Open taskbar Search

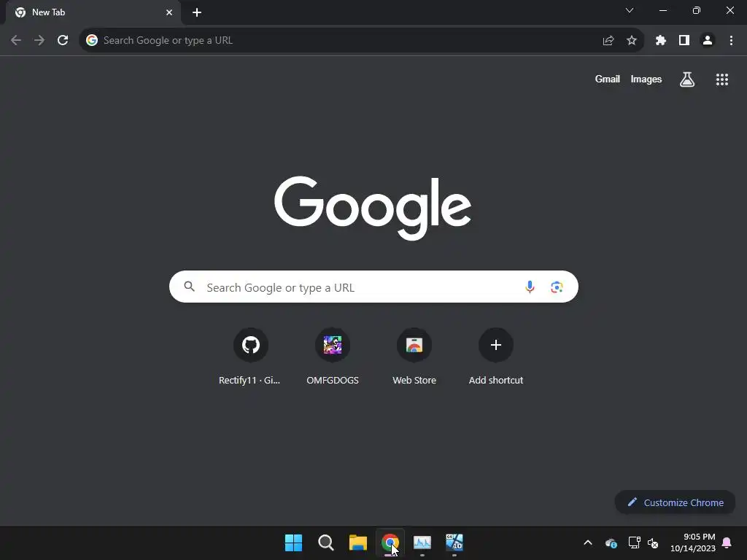point(326,542)
